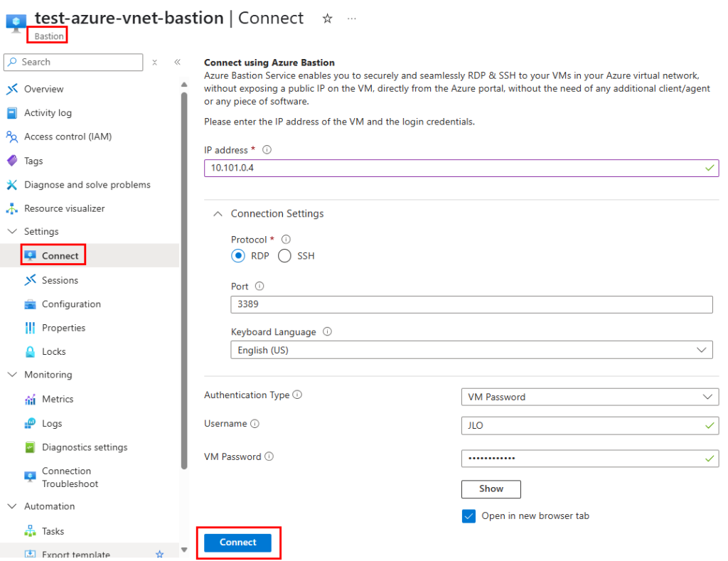Open Activity log from the sidebar

tap(48, 113)
